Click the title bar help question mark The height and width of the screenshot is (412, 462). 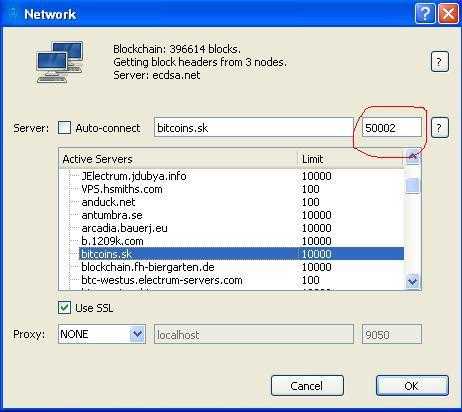[424, 14]
